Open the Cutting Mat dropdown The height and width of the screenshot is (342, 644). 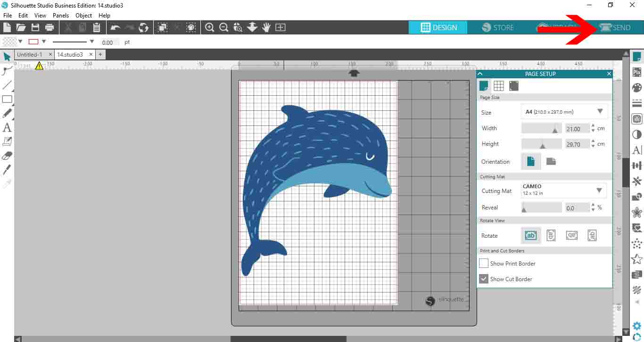(564, 191)
